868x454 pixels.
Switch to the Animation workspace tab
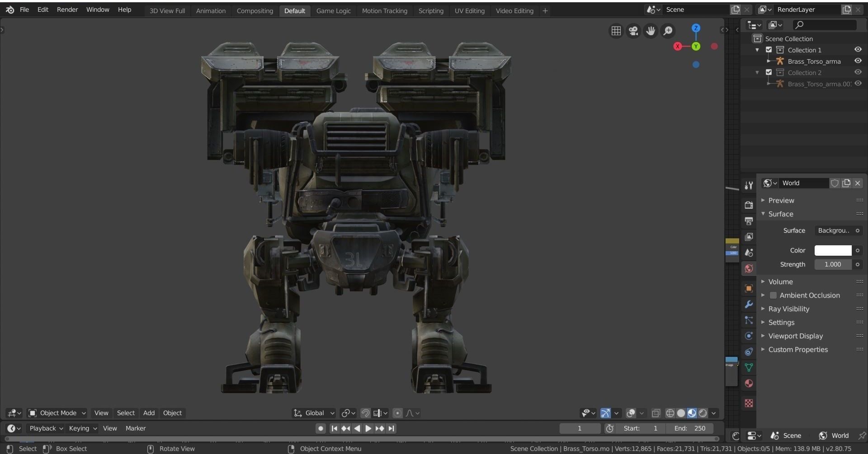[x=211, y=11]
